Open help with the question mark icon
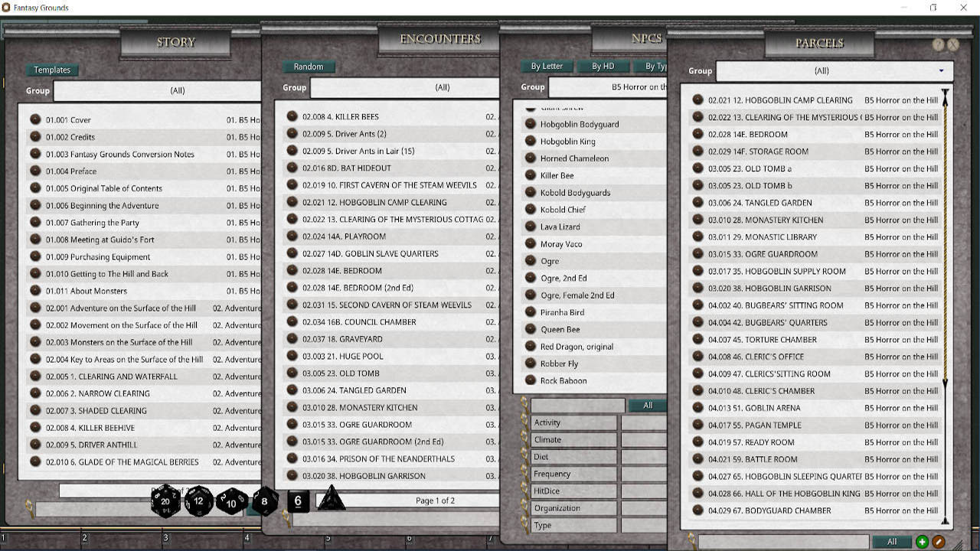Screen dimensions: 980x551 point(939,44)
